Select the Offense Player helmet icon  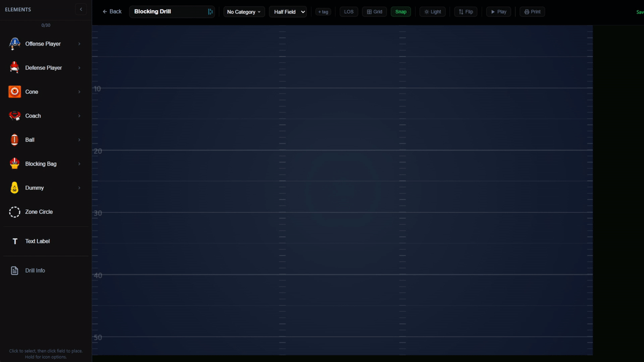tap(14, 44)
